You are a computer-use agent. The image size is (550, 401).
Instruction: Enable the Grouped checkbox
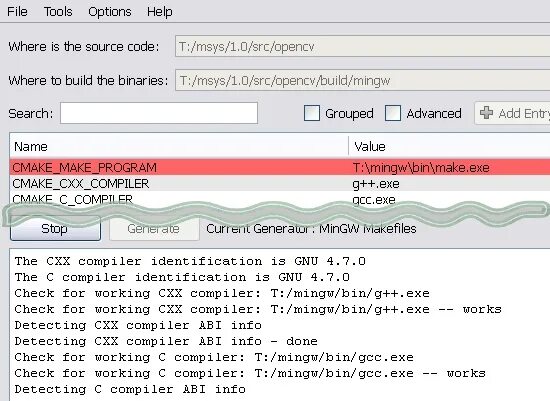[x=312, y=113]
